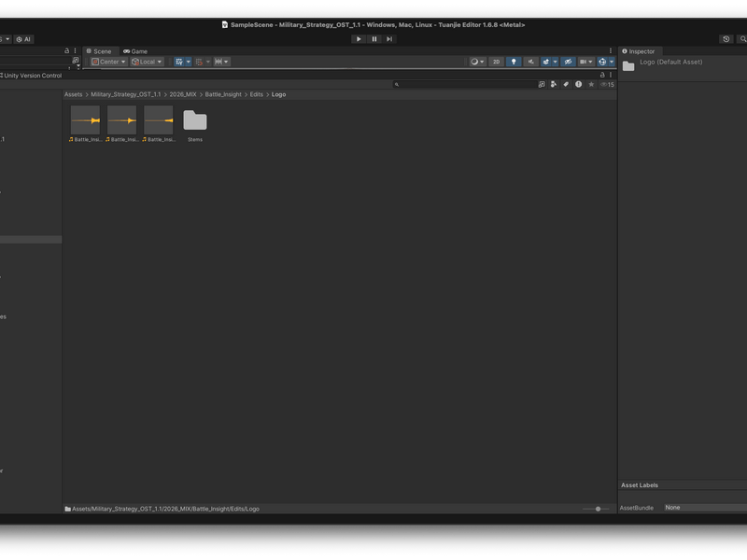Open the Center pivot mode dropdown

(x=108, y=62)
